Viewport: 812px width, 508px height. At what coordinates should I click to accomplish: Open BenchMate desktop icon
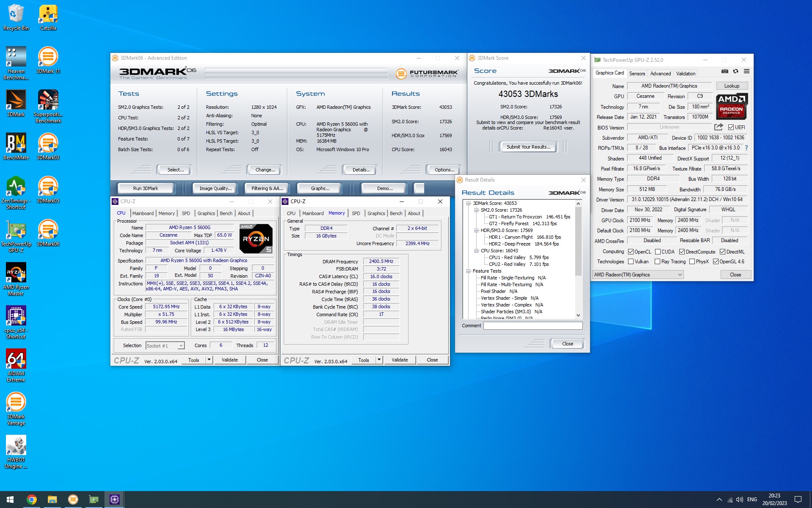pos(16,146)
